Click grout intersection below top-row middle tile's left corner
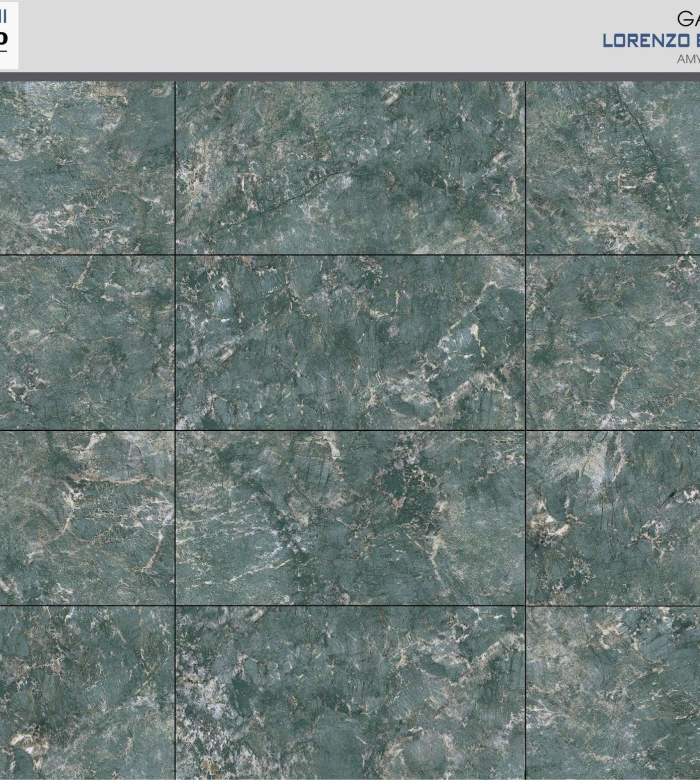Screen dimensions: 700x780 click(x=175, y=255)
